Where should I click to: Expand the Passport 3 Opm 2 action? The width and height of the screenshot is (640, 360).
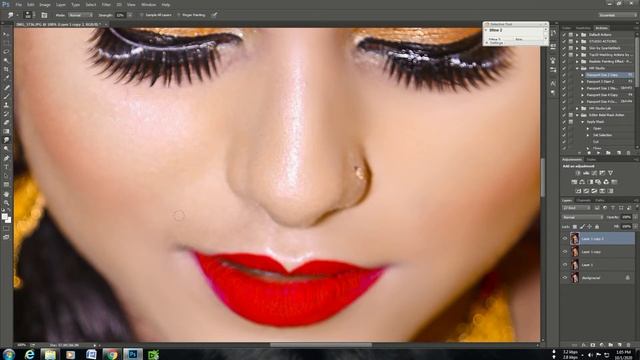582,82
